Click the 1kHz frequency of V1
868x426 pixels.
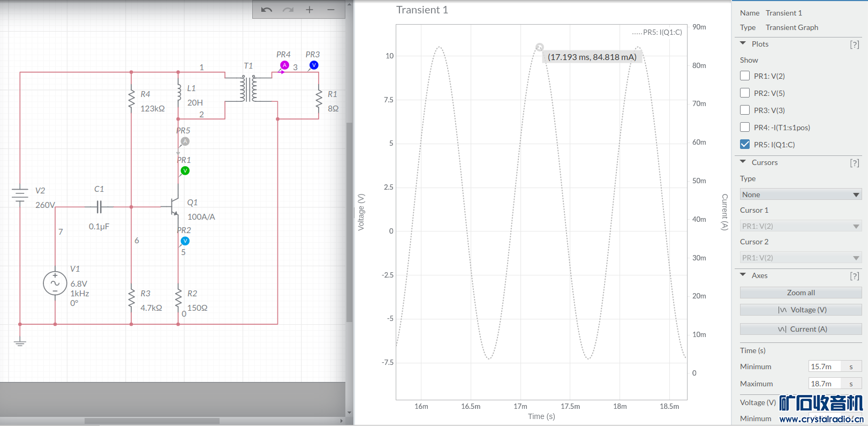coord(80,294)
